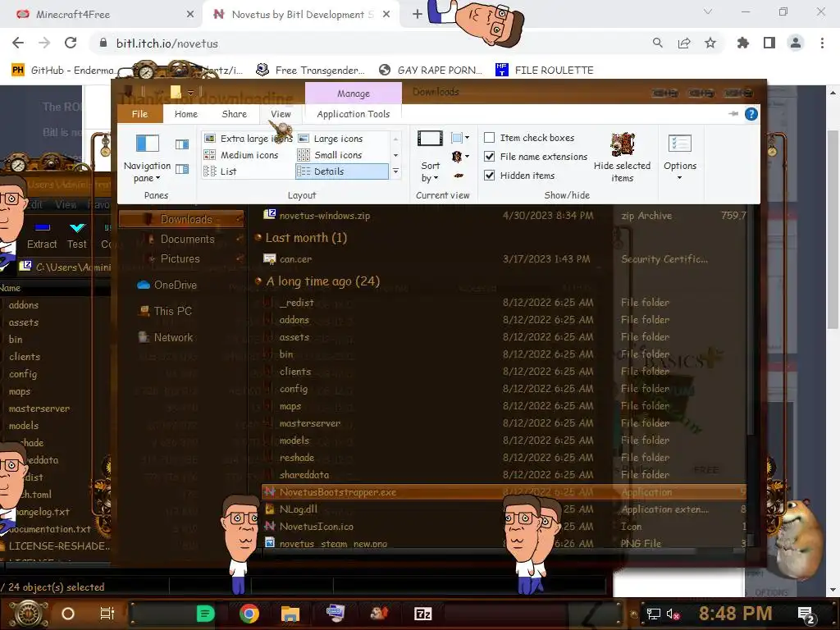Viewport: 840px width, 630px height.
Task: Switch to the View ribbon tab
Action: 281,114
